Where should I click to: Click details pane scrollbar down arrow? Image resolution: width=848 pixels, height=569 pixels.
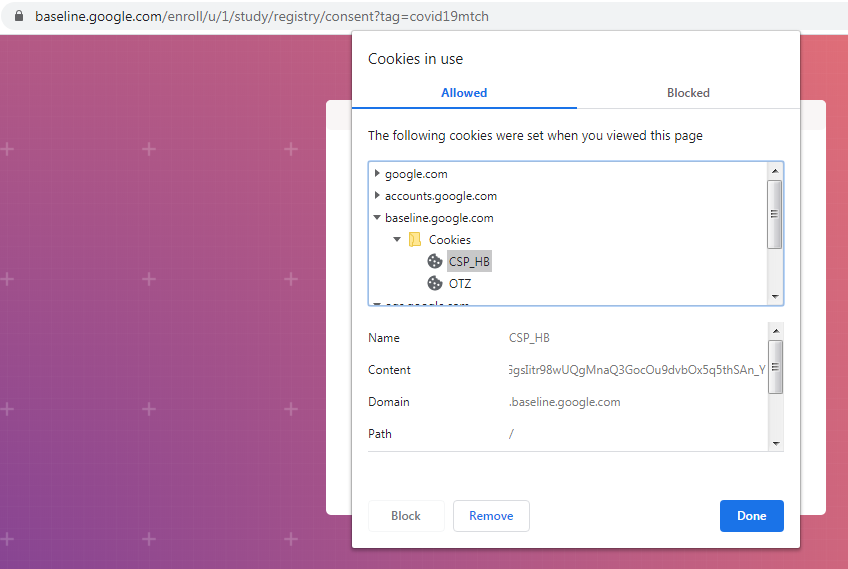pos(775,443)
